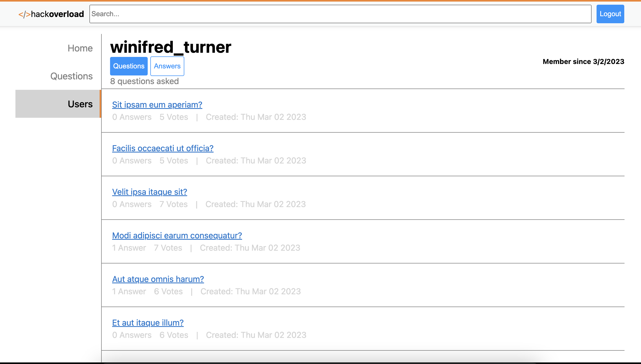The image size is (641, 364).
Task: Switch to the Answers tab
Action: [x=167, y=66]
